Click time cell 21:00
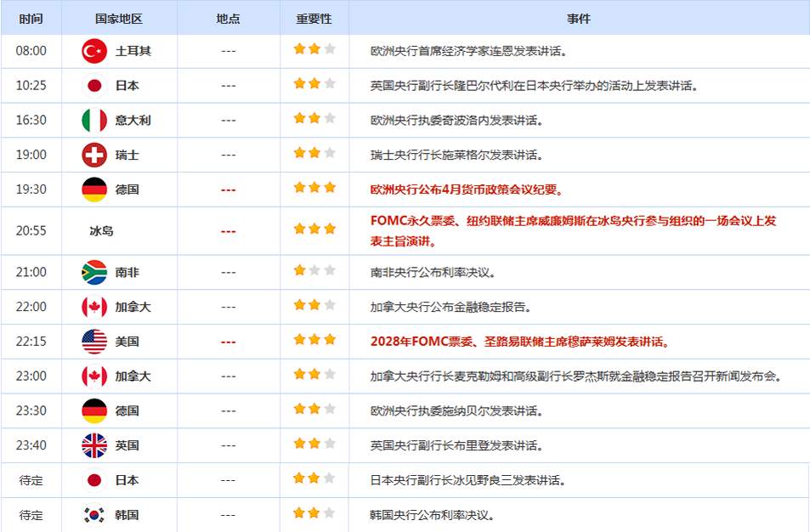Viewport: 810px width, 532px height. 31,272
